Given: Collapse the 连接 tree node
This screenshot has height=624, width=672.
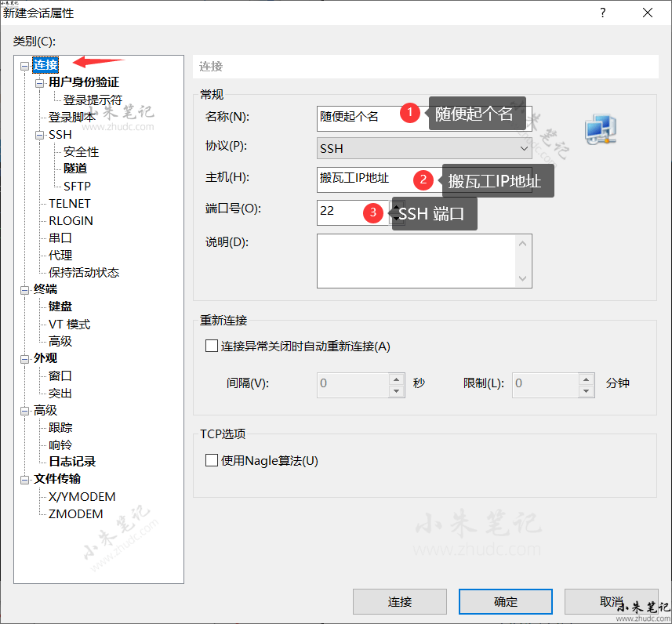Looking at the screenshot, I should [x=25, y=66].
